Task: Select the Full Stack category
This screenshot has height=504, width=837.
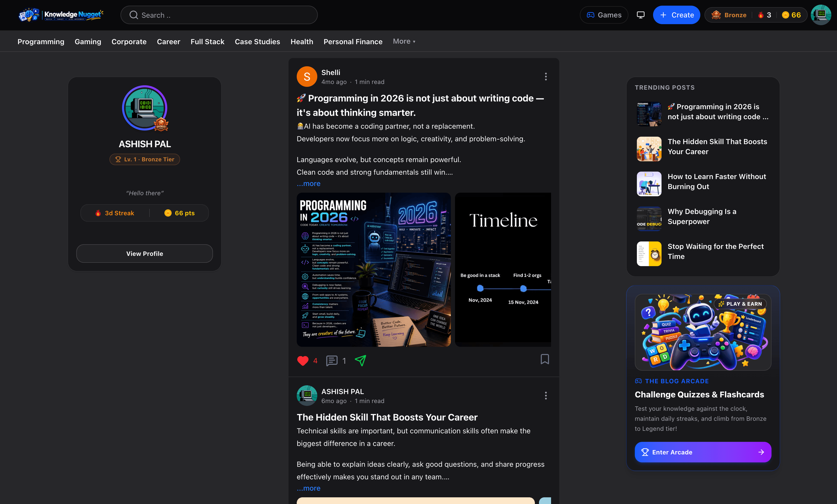Action: tap(208, 41)
